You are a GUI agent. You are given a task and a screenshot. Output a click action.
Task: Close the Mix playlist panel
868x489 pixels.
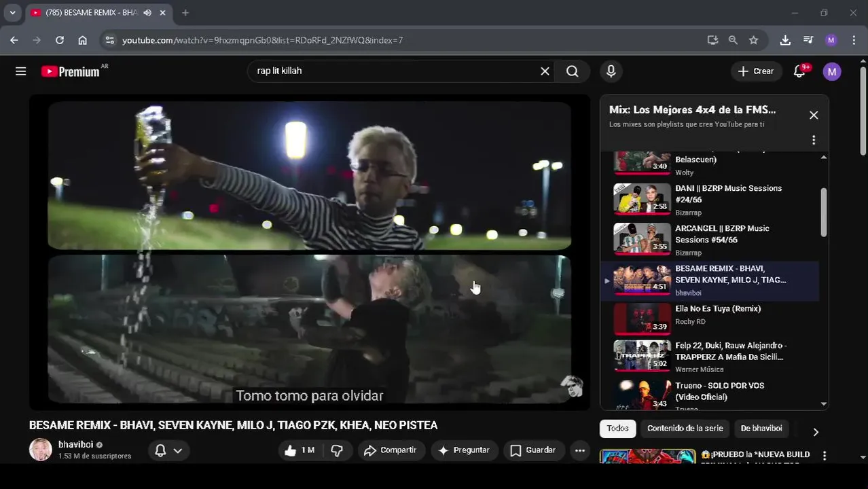coord(814,115)
